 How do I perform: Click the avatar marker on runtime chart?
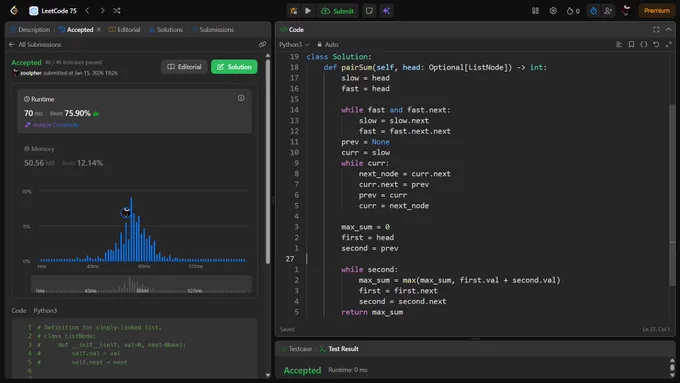tap(126, 213)
